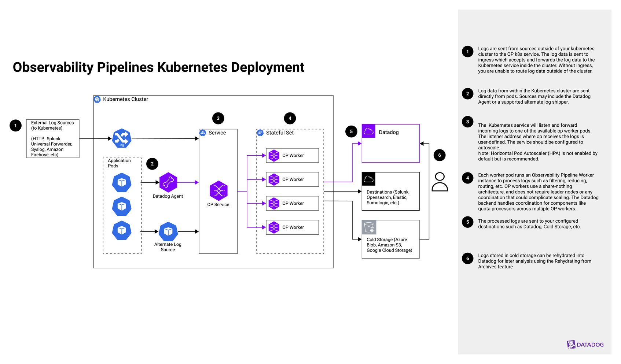The height and width of the screenshot is (364, 621).
Task: Click the paragraph starting 'Each worker pod runs'
Action: coord(538,192)
